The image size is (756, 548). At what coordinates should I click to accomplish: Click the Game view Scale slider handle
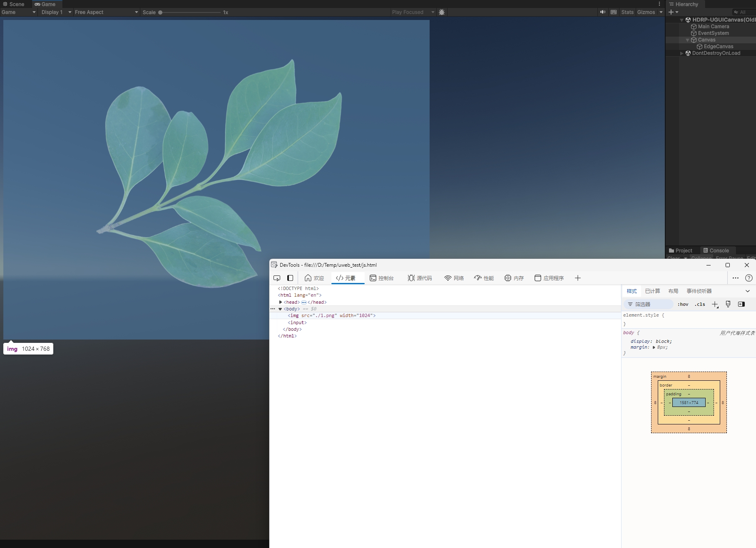pos(160,12)
